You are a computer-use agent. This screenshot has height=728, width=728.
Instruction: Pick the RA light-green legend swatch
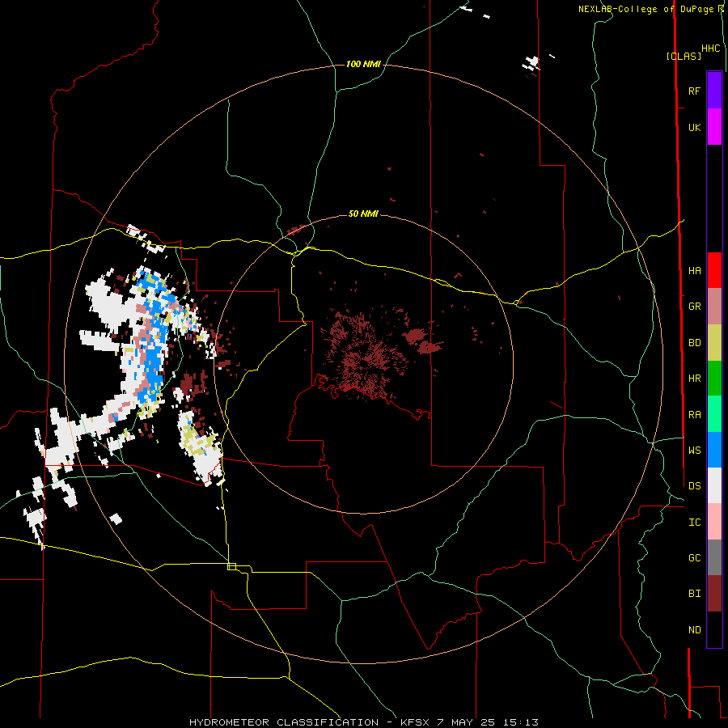[714, 414]
